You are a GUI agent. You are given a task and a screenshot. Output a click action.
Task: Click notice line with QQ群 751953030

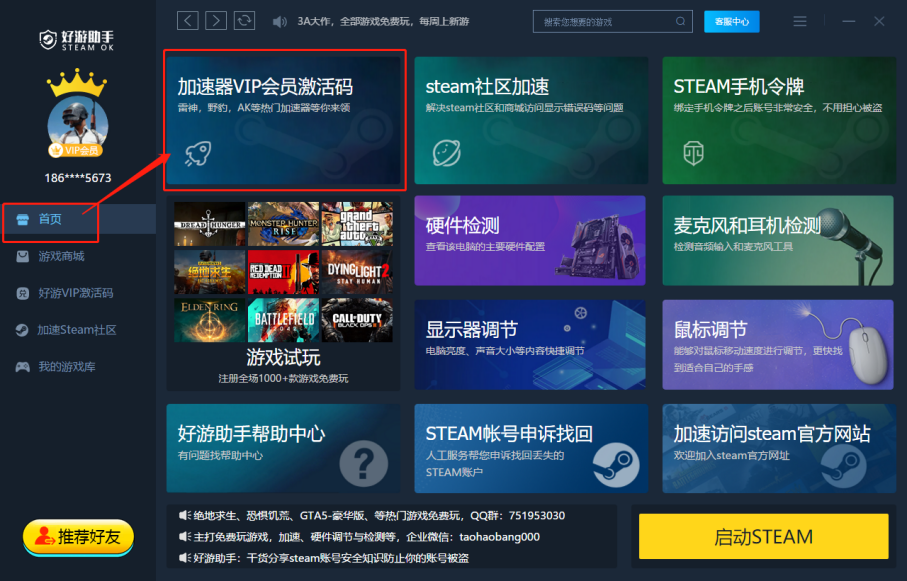tap(372, 516)
